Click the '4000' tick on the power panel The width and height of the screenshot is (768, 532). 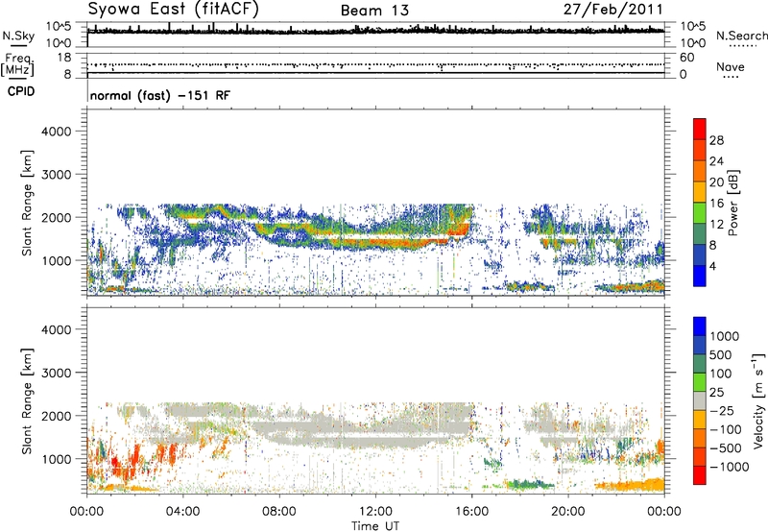pos(57,132)
